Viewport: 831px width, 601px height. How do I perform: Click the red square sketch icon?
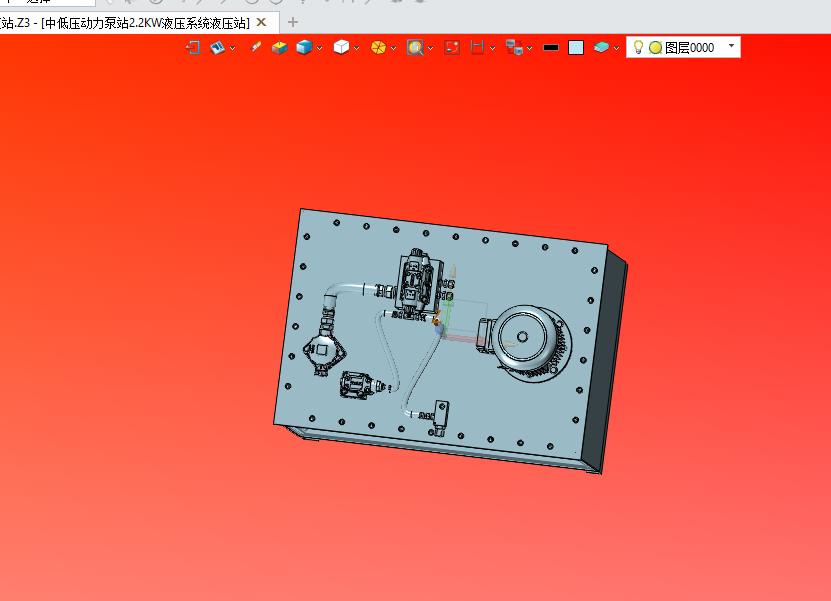(452, 48)
